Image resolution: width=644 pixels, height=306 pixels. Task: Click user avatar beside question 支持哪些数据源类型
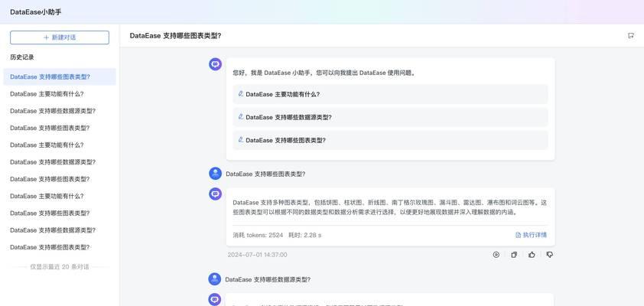tap(215, 279)
